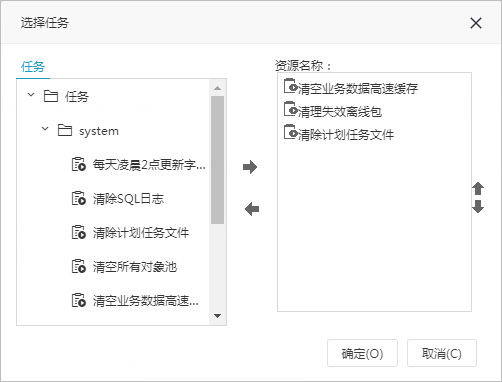
Task: Click the system folder icon
Action: coord(65,130)
